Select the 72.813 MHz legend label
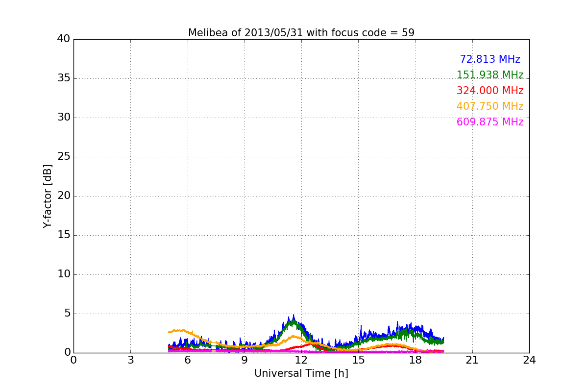588x392 pixels. coord(490,59)
